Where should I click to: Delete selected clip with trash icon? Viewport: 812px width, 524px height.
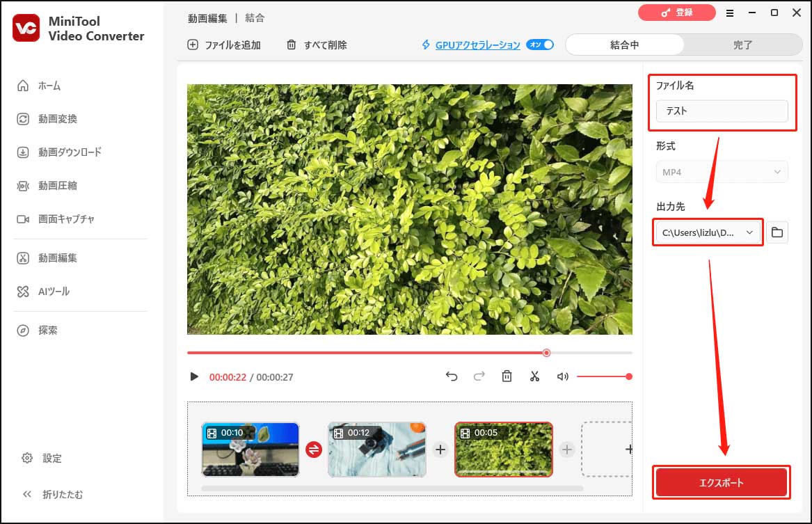pyautogui.click(x=507, y=376)
